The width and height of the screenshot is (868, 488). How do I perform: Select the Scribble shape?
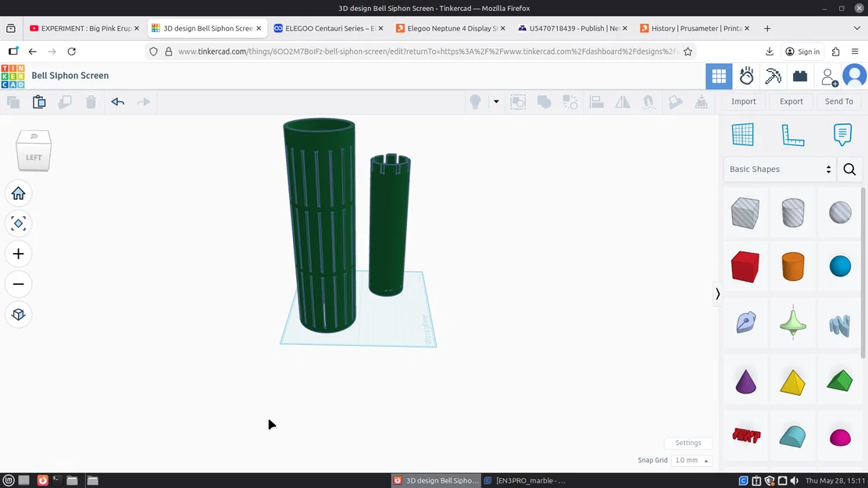point(745,322)
